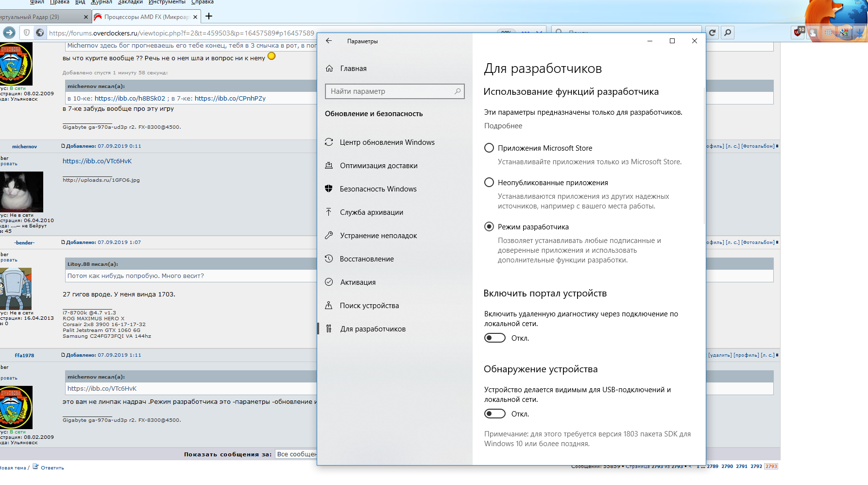Open Файл menu in Firefox

pyautogui.click(x=37, y=2)
